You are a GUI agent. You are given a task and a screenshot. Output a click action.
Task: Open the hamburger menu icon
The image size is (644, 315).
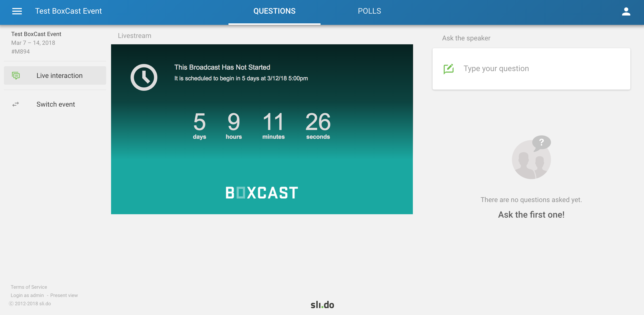[17, 11]
